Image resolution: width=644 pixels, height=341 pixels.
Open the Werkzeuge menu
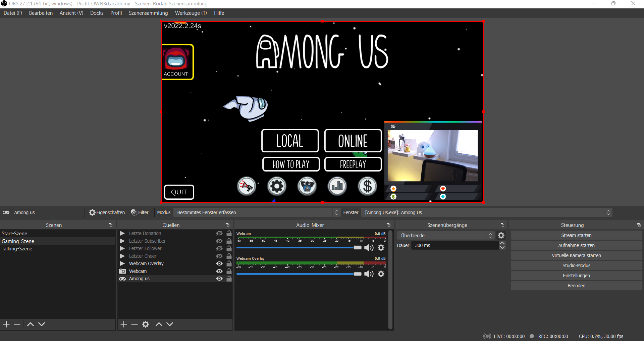point(191,13)
